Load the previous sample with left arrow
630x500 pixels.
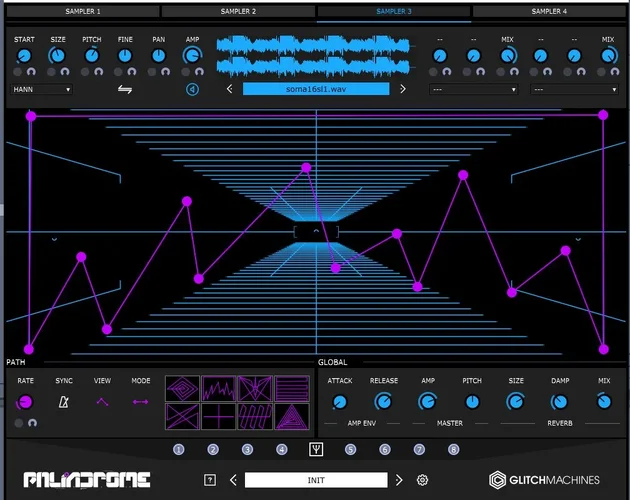tap(229, 89)
